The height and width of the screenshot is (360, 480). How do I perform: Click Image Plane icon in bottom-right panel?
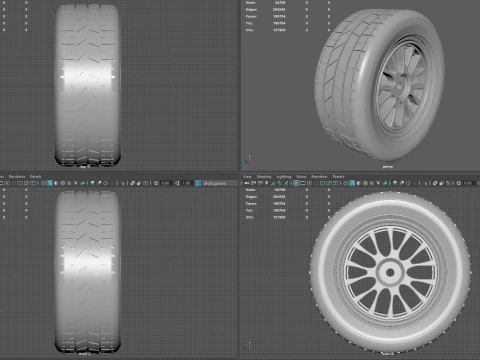point(273,183)
